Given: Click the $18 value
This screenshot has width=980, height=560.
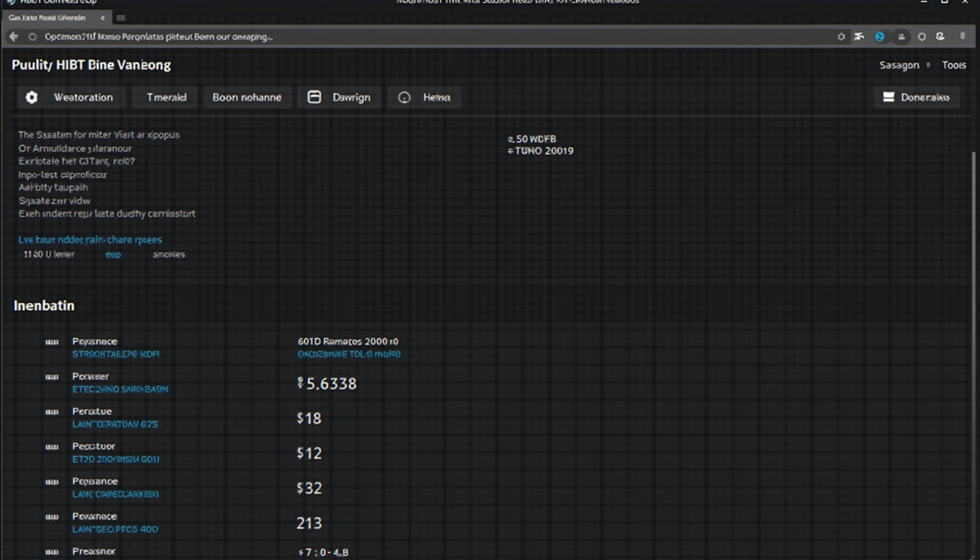Looking at the screenshot, I should (309, 418).
